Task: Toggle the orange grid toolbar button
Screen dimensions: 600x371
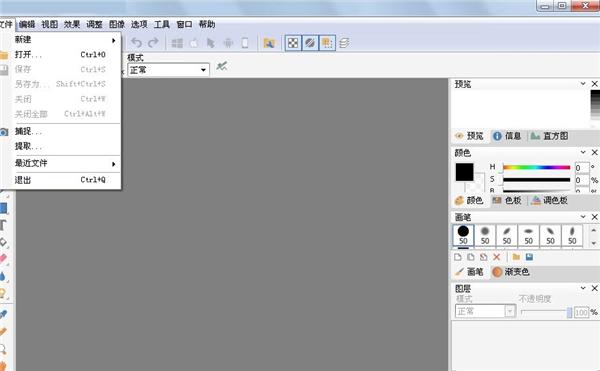Action: click(x=327, y=43)
